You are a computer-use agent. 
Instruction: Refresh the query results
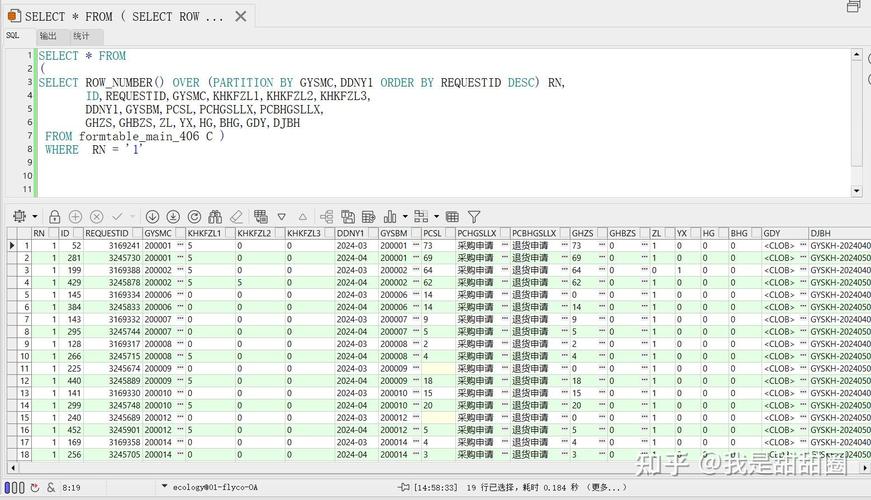(194, 217)
